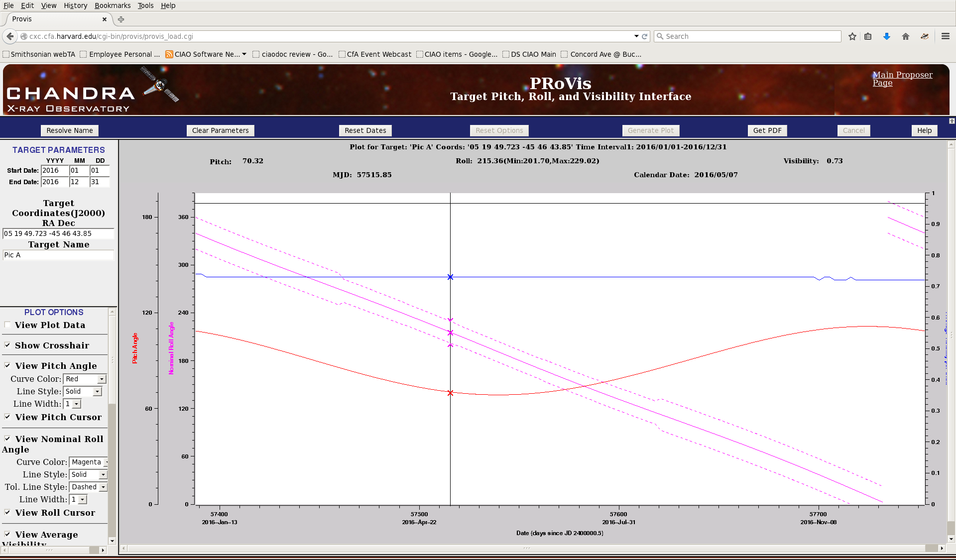Open the hamburger menu icon
Screen dimensions: 956x560
pyautogui.click(x=946, y=36)
